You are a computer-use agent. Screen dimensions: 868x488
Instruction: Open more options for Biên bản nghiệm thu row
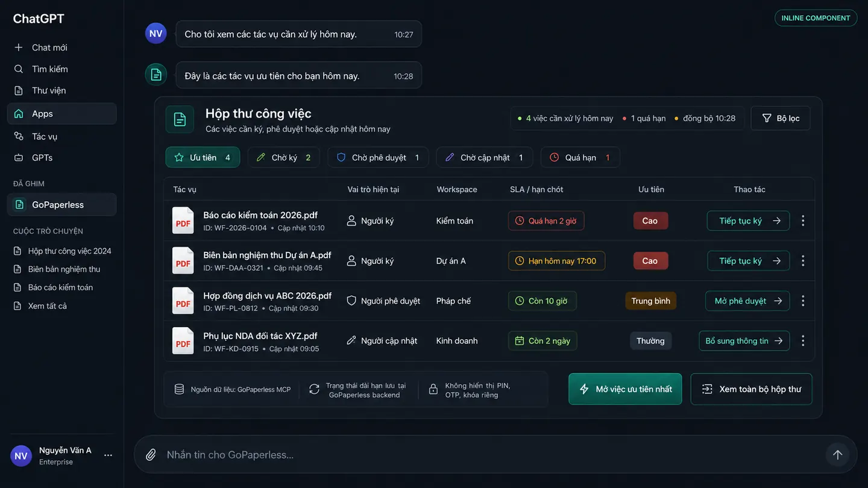click(x=803, y=261)
